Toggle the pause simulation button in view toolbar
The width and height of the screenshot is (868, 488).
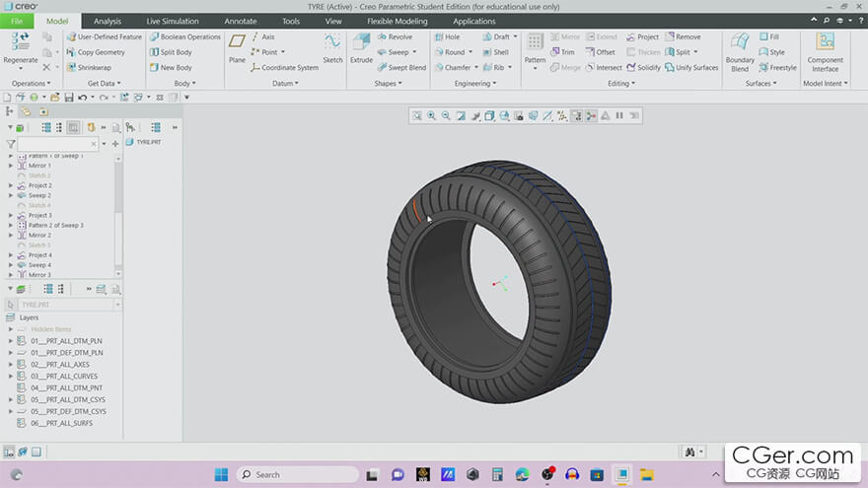coord(619,115)
